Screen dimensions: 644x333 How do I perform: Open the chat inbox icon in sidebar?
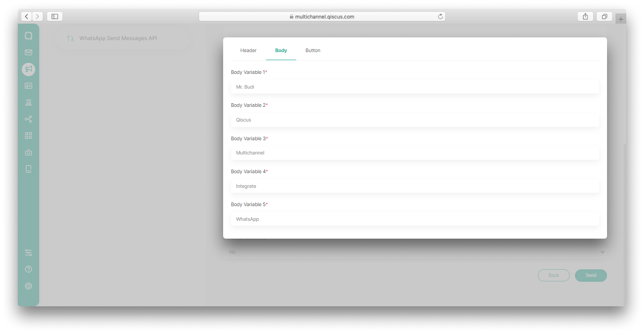[x=29, y=35]
